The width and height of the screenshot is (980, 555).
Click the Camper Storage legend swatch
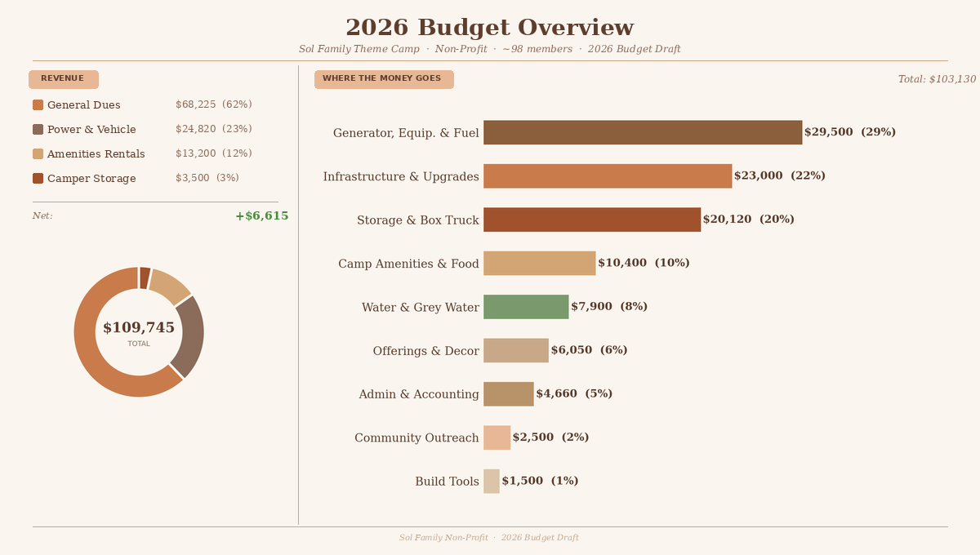38,179
